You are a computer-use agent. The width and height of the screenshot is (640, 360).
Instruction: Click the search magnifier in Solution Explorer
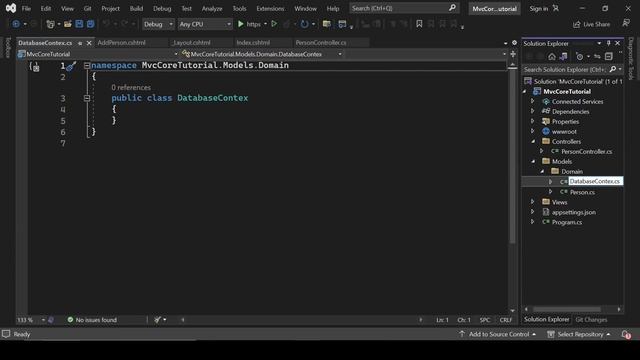click(x=613, y=69)
